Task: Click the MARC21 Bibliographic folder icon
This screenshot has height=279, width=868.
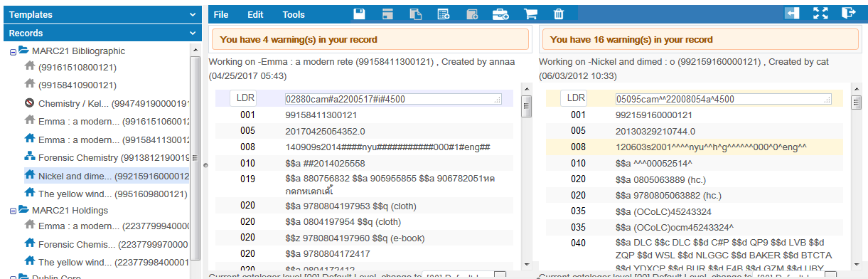Action: pos(23,51)
